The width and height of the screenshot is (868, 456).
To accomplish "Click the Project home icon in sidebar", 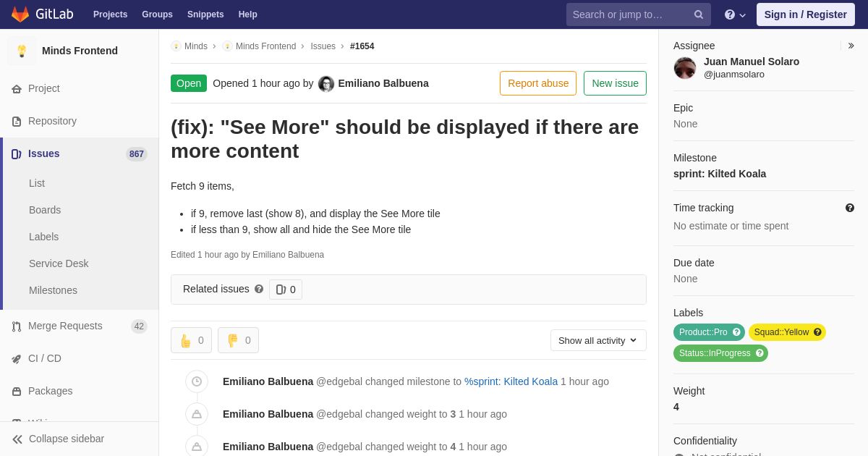I will [17, 89].
